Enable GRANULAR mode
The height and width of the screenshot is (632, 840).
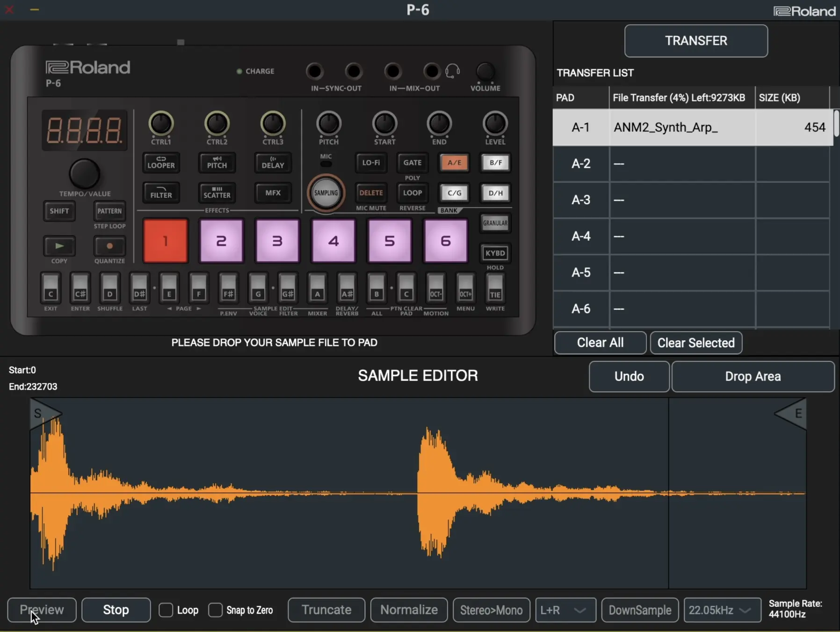pyautogui.click(x=495, y=223)
